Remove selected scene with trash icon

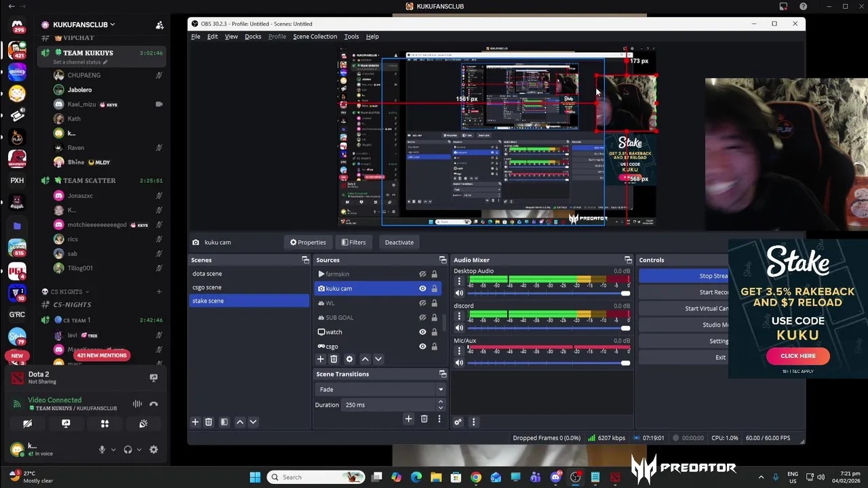(x=209, y=422)
